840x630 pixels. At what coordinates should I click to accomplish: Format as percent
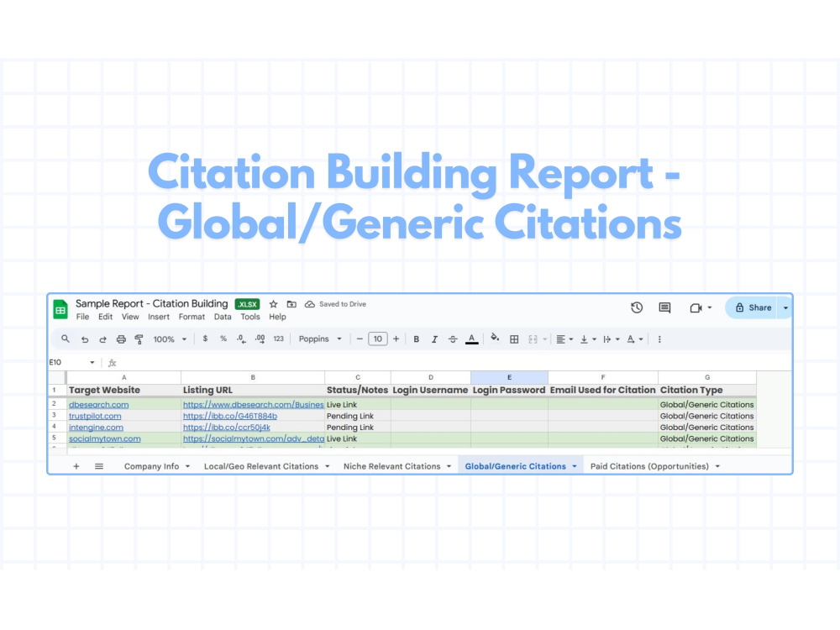223,339
